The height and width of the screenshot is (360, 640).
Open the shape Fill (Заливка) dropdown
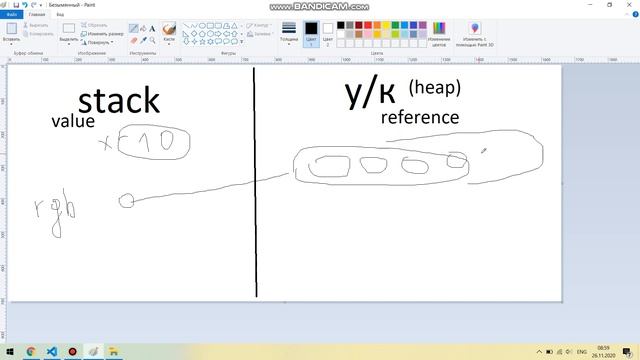tap(260, 34)
